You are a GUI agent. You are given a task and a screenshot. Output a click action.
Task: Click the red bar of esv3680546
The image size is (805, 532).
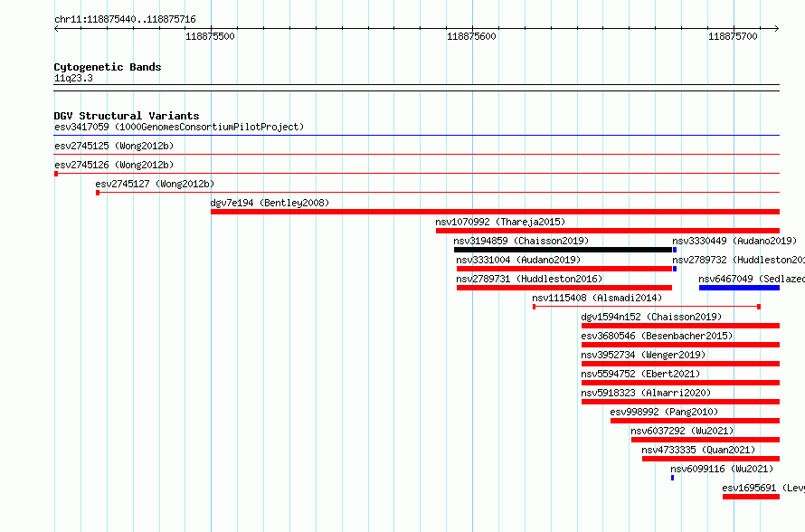coord(680,345)
